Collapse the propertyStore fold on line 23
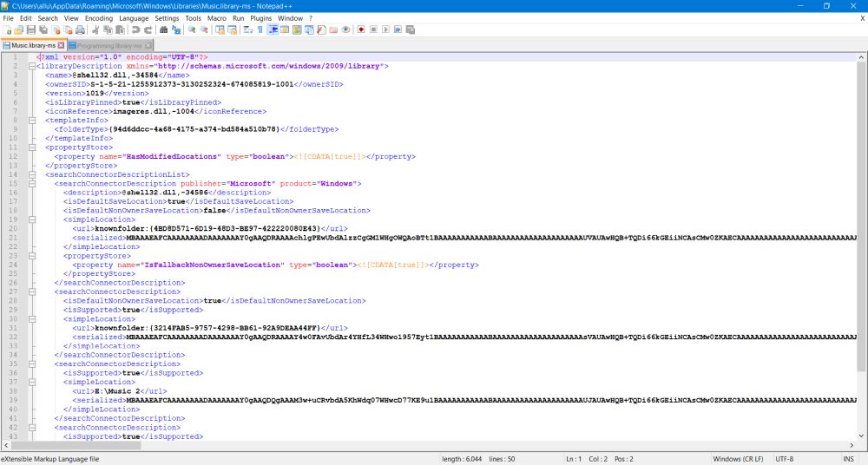 click(x=31, y=256)
